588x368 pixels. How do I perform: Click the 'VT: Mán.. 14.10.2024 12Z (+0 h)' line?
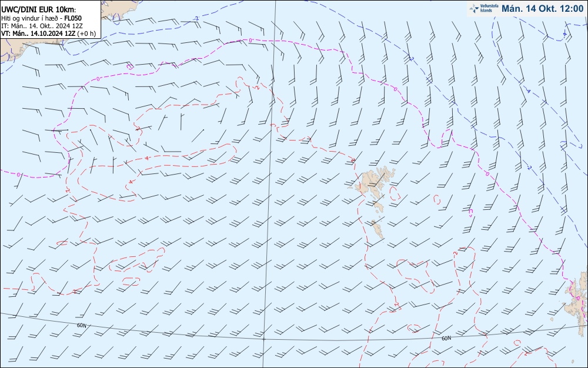click(48, 34)
